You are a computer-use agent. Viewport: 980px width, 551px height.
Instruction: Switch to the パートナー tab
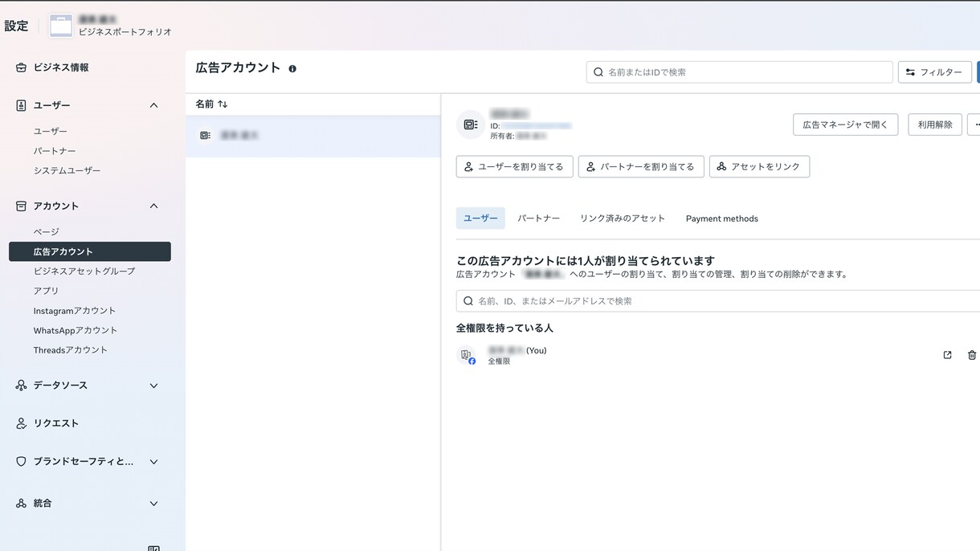(x=539, y=218)
